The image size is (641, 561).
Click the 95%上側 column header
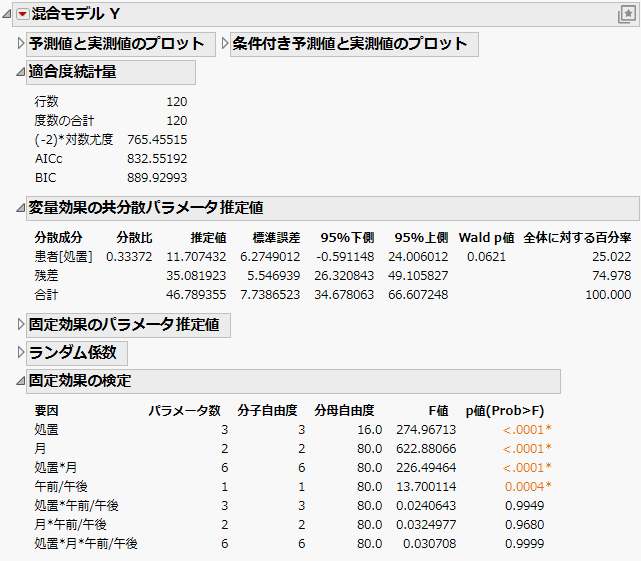[x=421, y=238]
